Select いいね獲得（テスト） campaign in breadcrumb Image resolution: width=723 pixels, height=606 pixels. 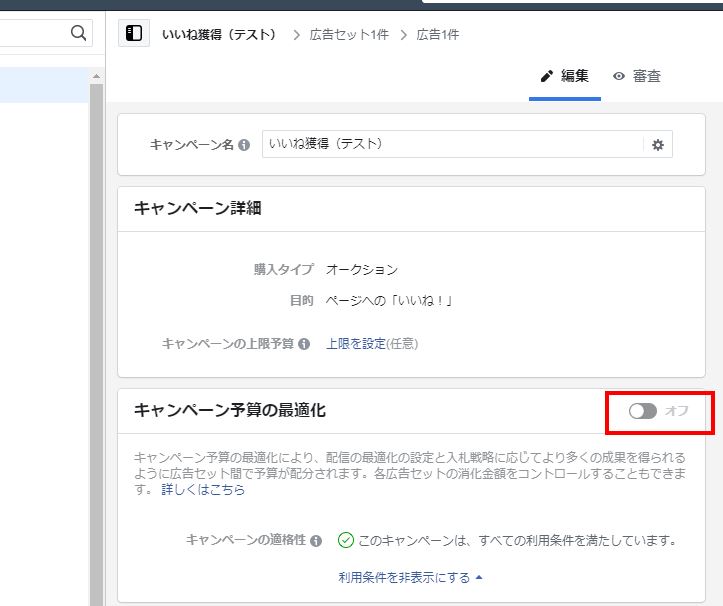coord(218,35)
